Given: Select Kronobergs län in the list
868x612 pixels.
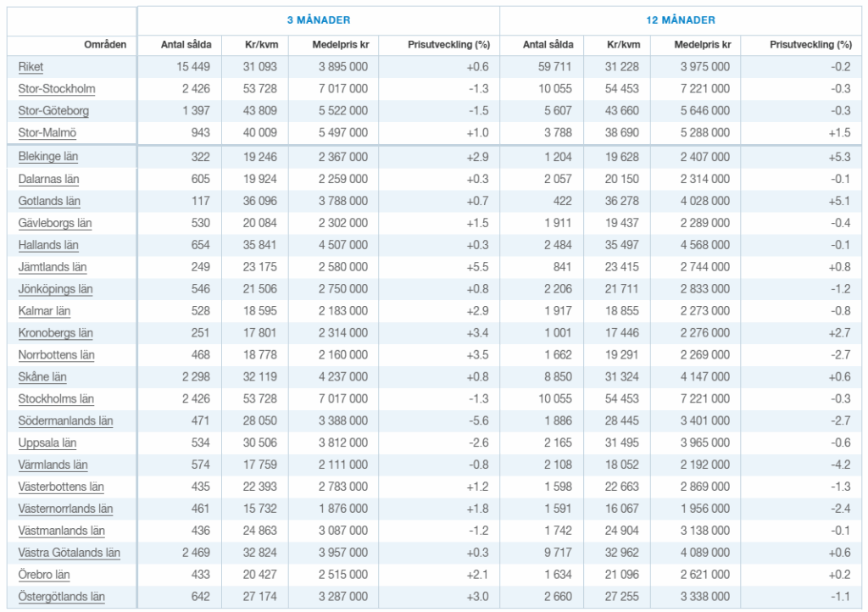Looking at the screenshot, I should tap(55, 333).
